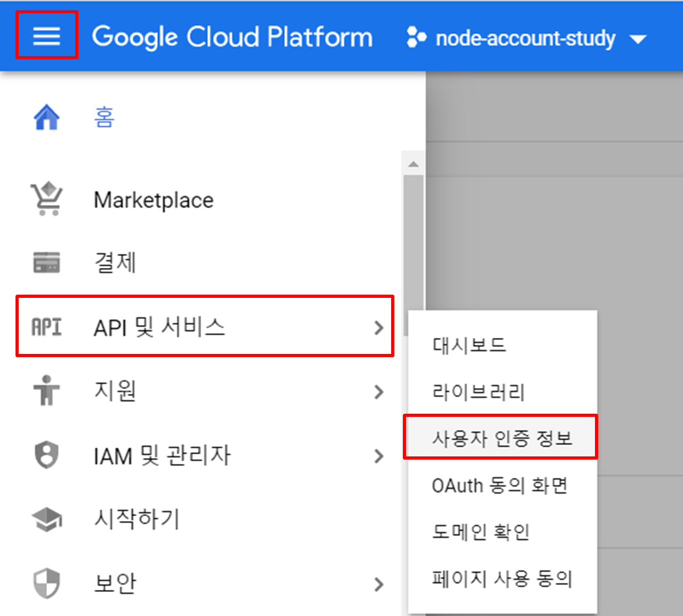Screen dimensions: 683x616
Task: Open 시작하기 menu entry
Action: point(137,519)
